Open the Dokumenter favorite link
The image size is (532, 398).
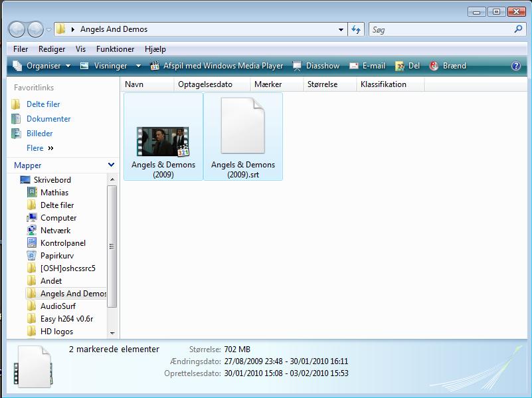(x=48, y=119)
